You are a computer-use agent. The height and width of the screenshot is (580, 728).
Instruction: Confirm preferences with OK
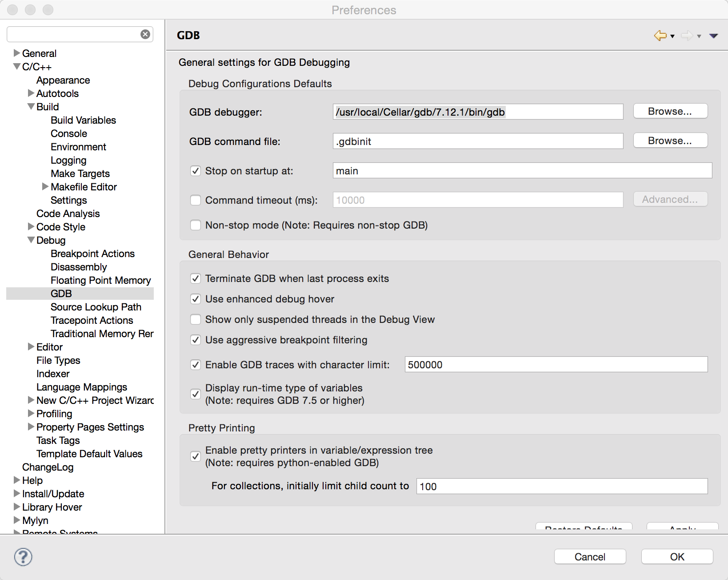677,557
